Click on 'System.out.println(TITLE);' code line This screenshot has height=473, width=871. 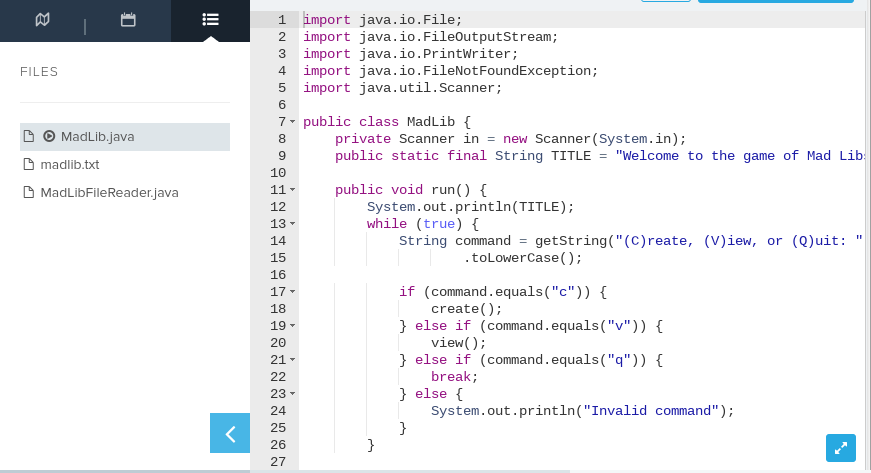470,207
